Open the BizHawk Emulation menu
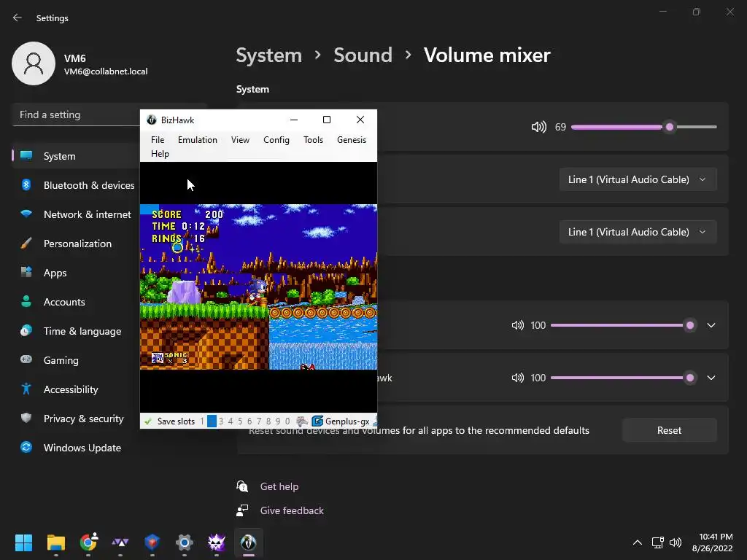Screen dimensions: 747x560 [x=197, y=140]
